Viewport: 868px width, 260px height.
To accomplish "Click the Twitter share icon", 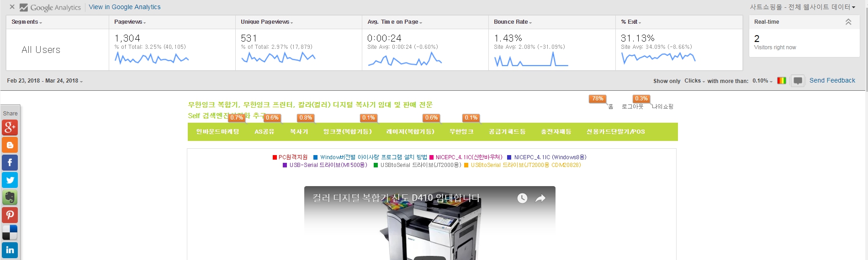I will pyautogui.click(x=10, y=180).
